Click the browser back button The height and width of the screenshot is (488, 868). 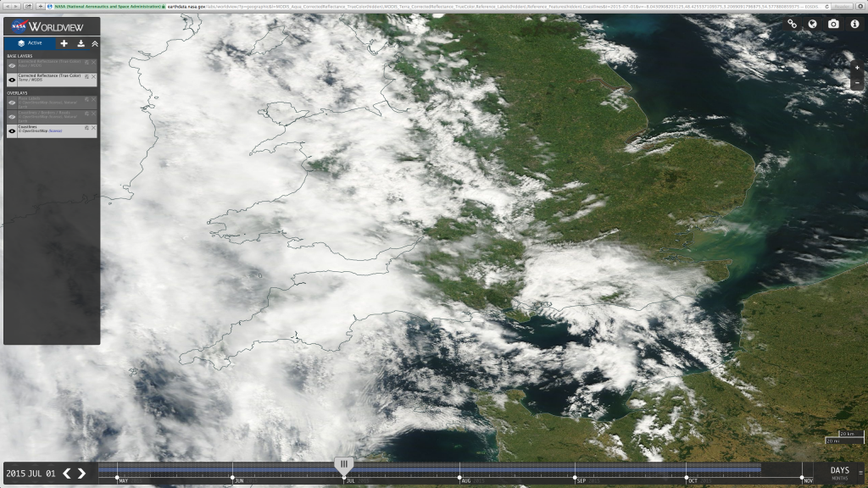[6, 6]
